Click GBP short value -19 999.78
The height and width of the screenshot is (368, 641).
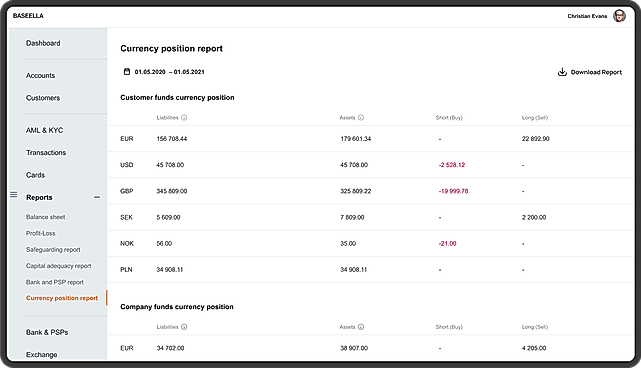point(453,191)
